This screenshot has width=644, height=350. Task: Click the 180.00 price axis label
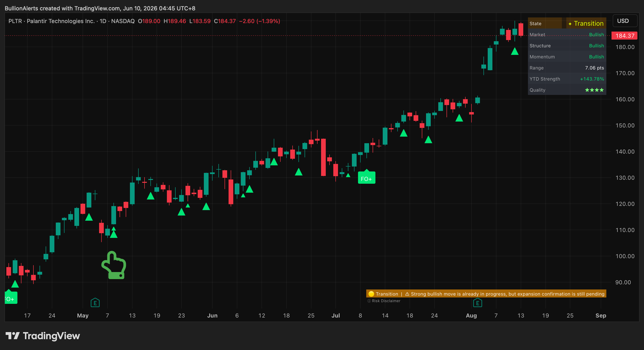coord(624,47)
